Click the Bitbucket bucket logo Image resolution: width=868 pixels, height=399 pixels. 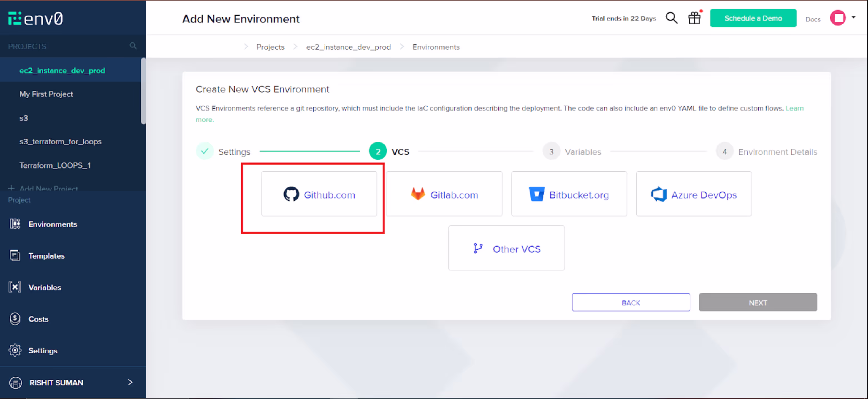tap(537, 194)
